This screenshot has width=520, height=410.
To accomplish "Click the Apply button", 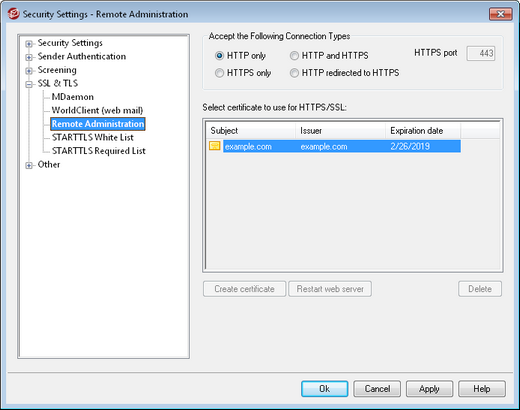I will (x=429, y=389).
